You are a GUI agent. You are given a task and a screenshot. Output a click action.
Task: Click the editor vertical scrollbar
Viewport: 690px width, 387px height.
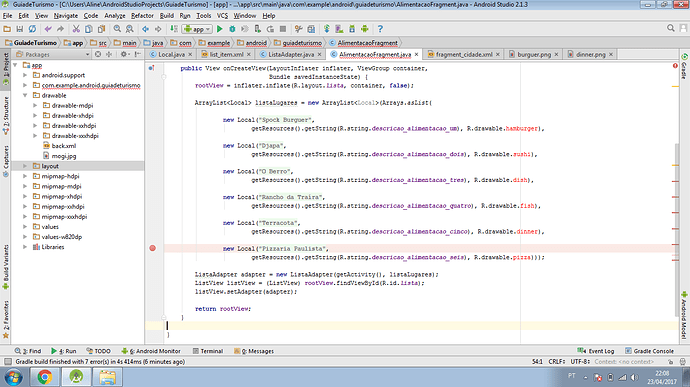(676, 229)
